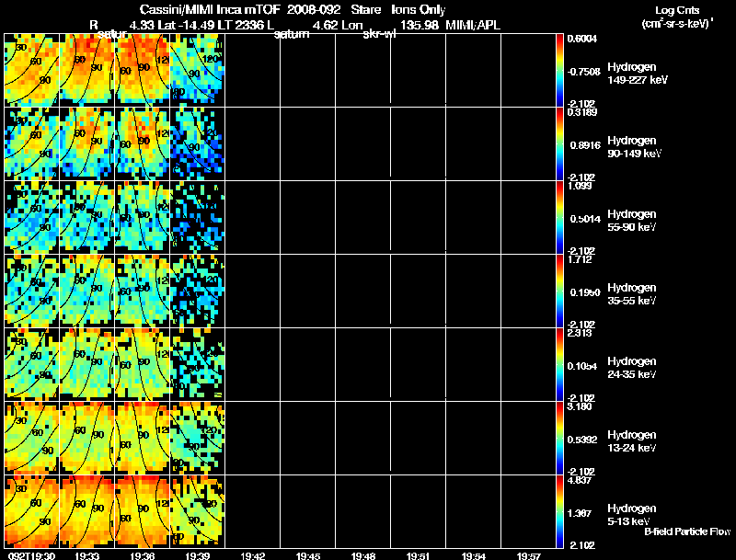Click the 149-227 keV Hydrogen color bar

point(560,69)
